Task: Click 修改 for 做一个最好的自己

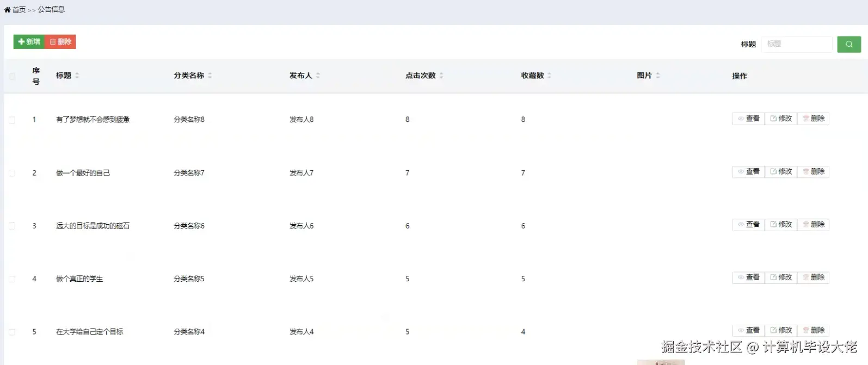Action: [781, 171]
